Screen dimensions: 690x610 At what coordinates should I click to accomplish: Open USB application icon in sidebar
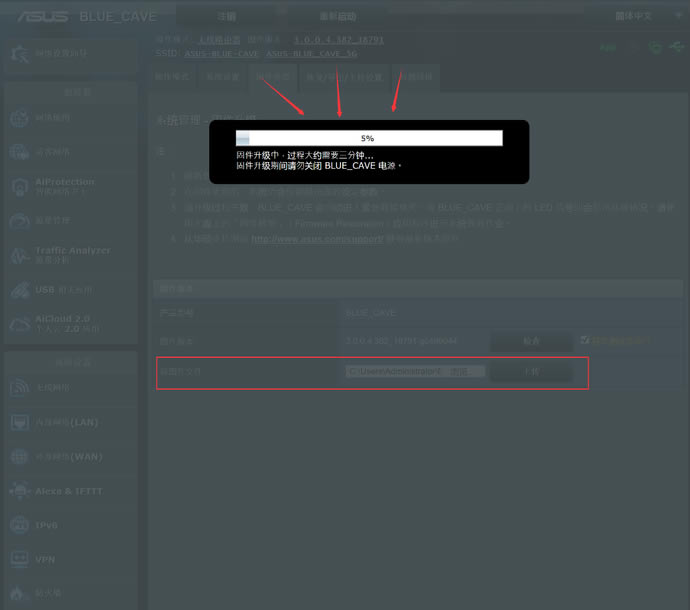(20, 290)
